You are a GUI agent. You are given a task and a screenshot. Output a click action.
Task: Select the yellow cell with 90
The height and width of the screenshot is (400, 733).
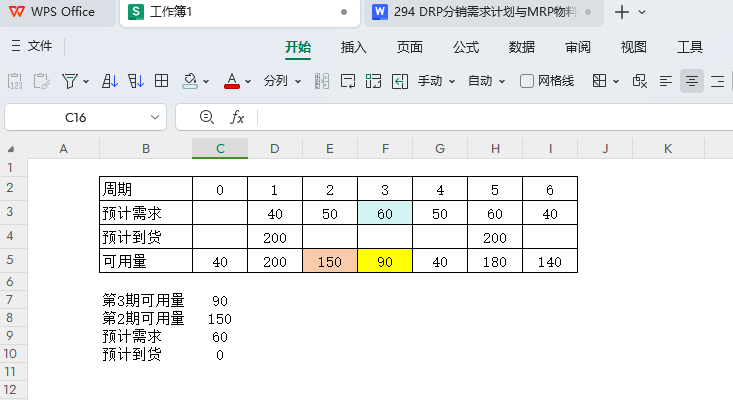[385, 261]
